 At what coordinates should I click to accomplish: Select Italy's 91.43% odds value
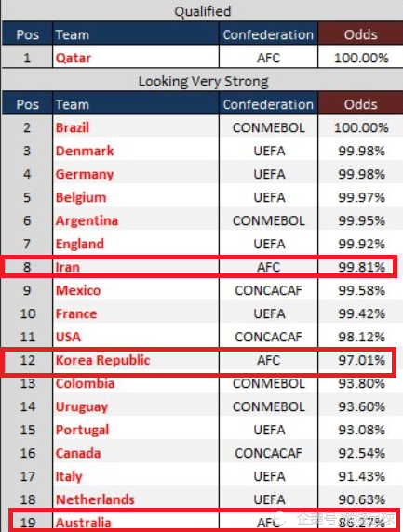[x=361, y=476]
